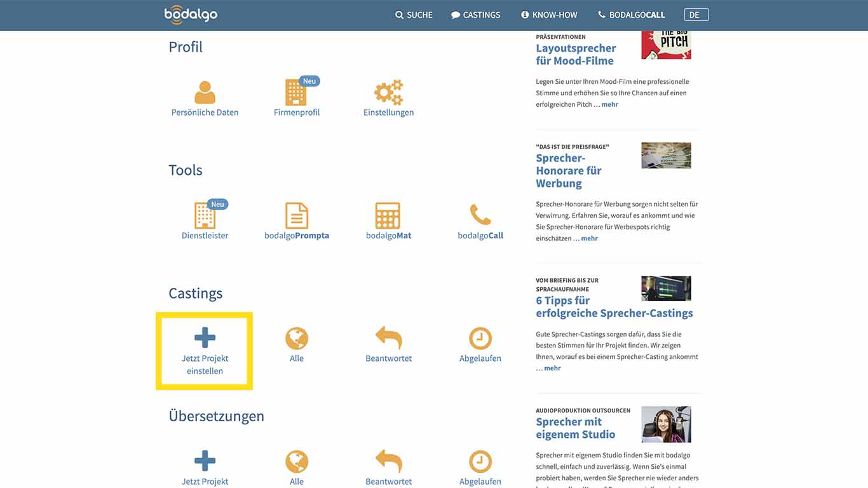The image size is (868, 488).
Task: Open the article Sprecher-Honorare für Werbung
Action: coord(568,171)
